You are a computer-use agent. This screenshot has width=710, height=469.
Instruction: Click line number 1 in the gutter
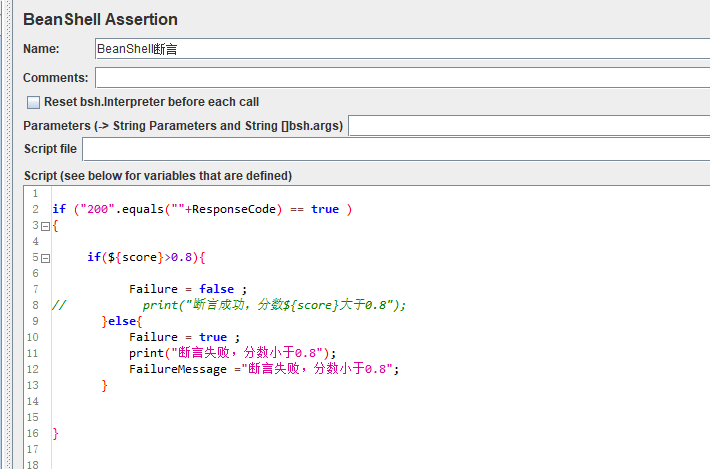click(34, 193)
